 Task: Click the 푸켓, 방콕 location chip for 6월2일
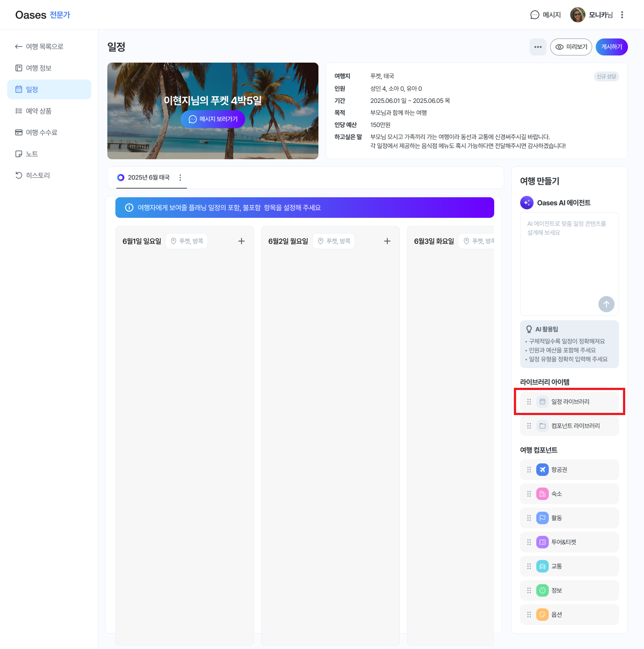click(334, 241)
